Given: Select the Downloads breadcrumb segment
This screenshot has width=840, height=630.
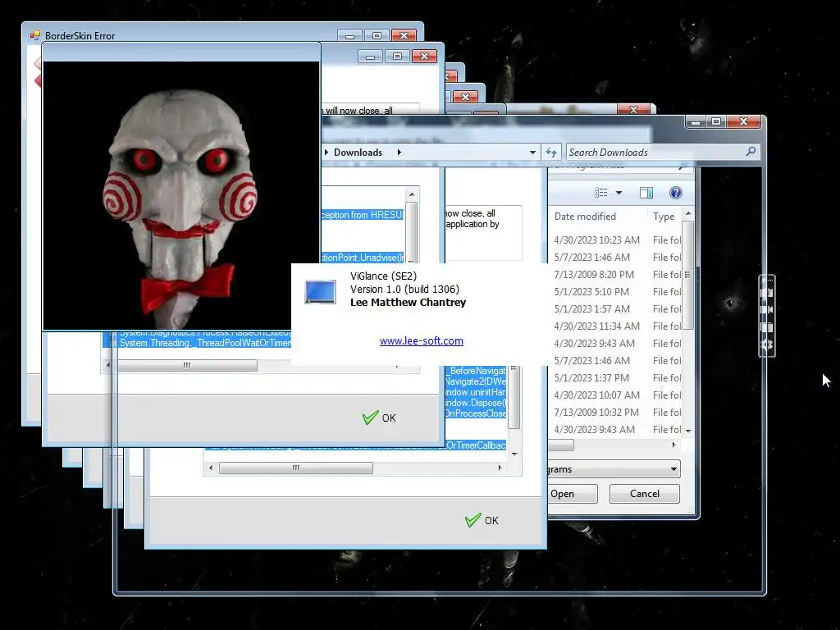Looking at the screenshot, I should pos(358,152).
